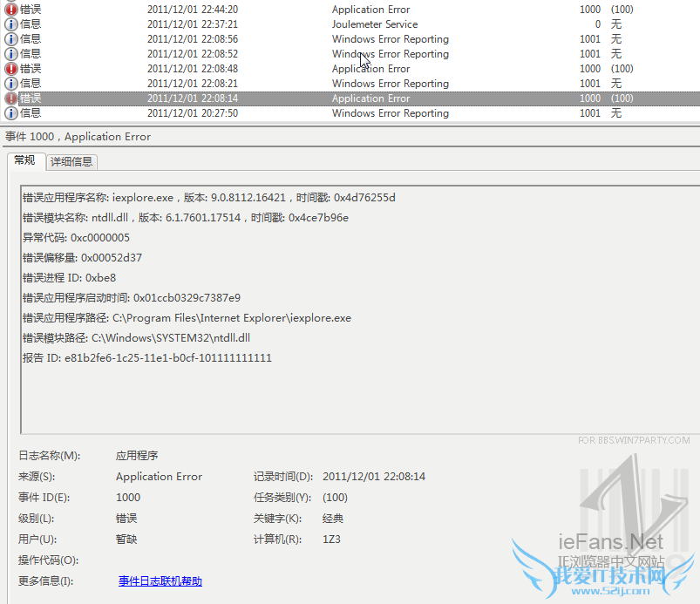Select Application Error source at 22:08:48
This screenshot has width=700, height=604.
pyautogui.click(x=370, y=69)
